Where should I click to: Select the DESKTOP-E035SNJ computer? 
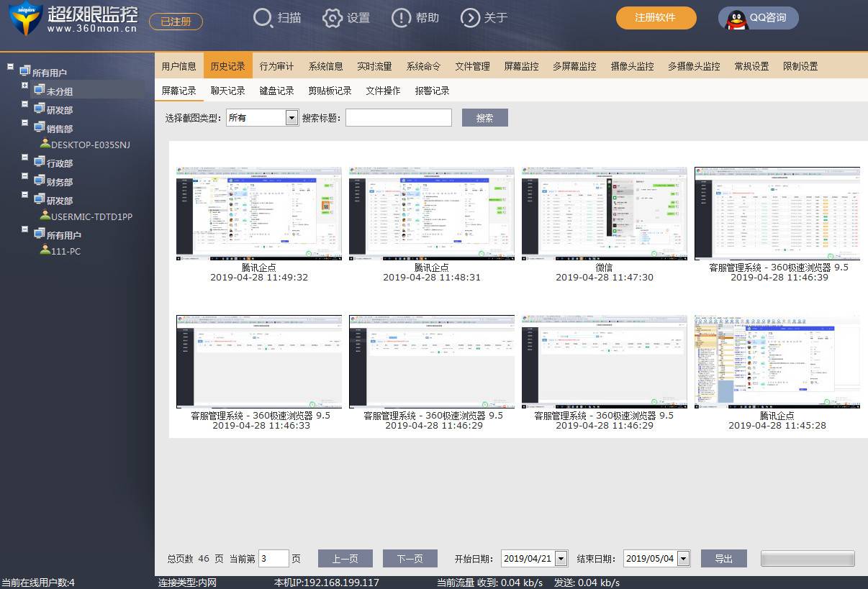(x=91, y=145)
